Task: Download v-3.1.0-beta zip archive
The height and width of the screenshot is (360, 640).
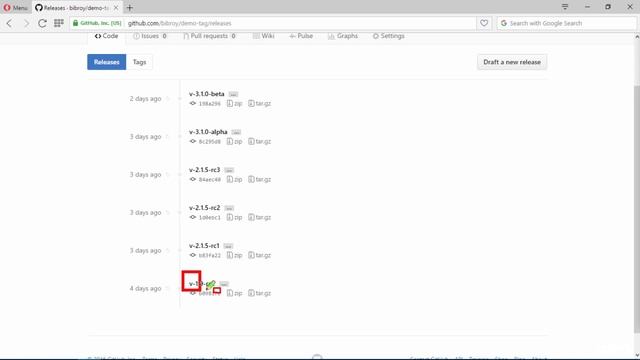Action: 234,104
